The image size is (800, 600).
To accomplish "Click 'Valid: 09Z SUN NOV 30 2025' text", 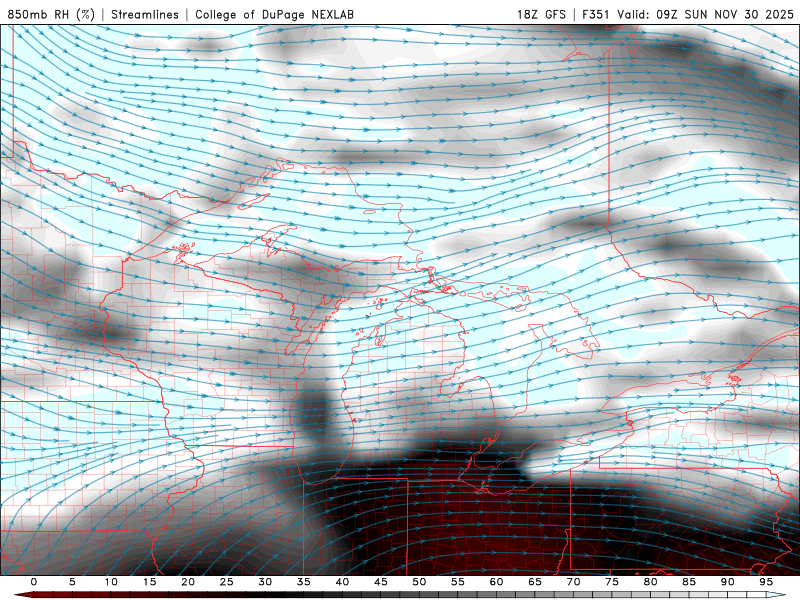I will [706, 14].
